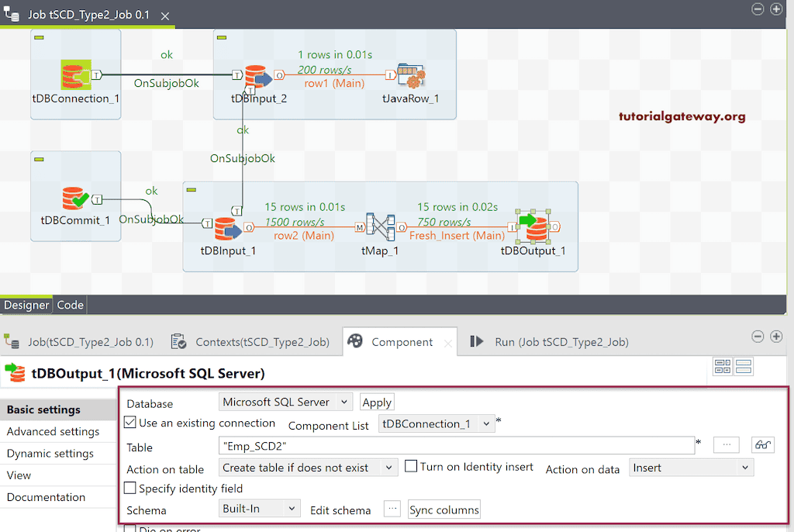The width and height of the screenshot is (794, 532).
Task: Enable Turn on Identity insert
Action: 411,465
